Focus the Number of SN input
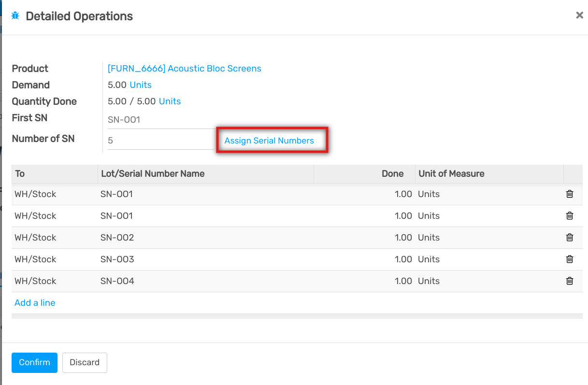The width and height of the screenshot is (588, 385). 159,141
